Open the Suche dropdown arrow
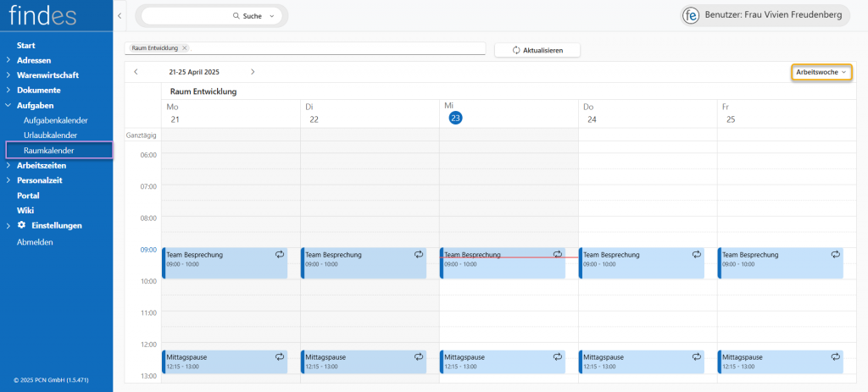Screen dimensions: 868x392 click(x=271, y=16)
